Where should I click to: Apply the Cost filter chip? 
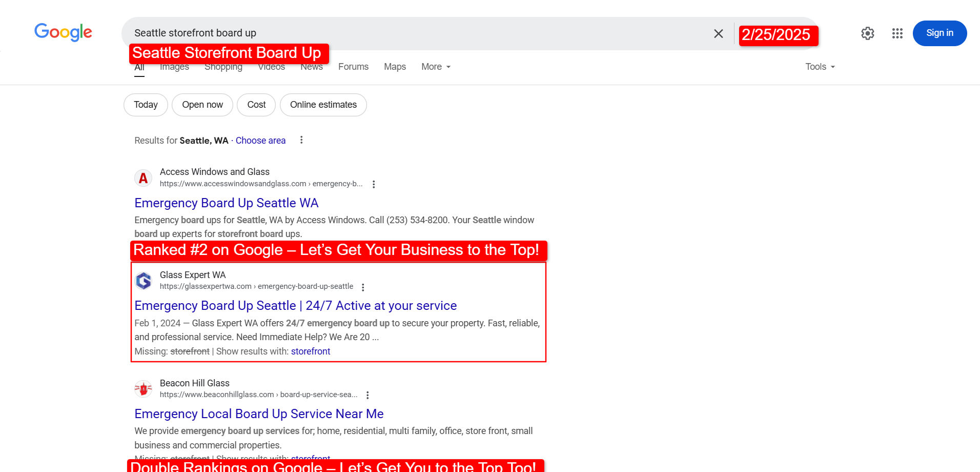[256, 105]
